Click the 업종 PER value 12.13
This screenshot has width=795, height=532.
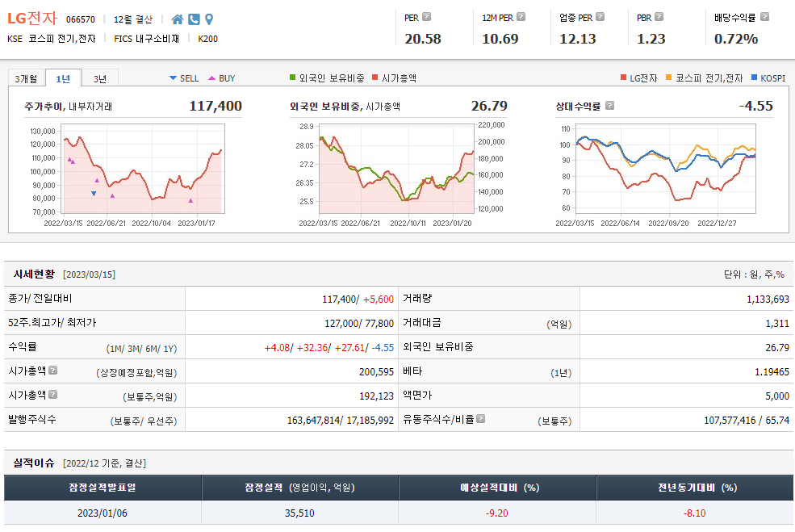578,39
